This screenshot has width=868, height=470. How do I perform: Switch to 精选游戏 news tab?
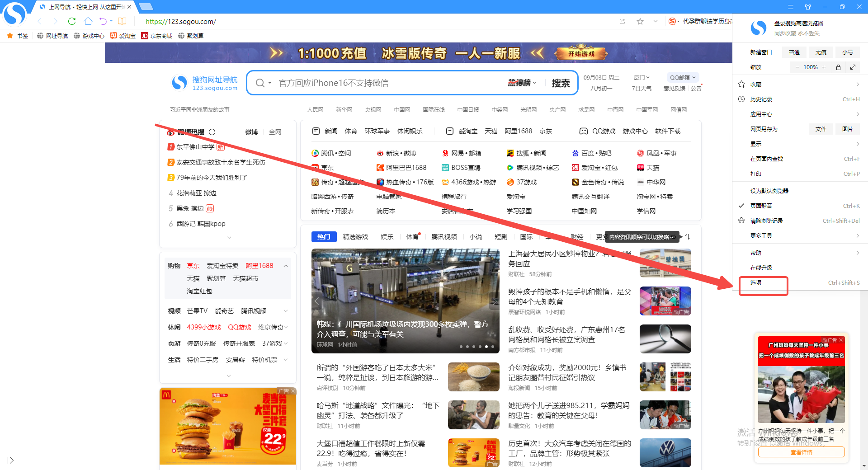[x=355, y=237]
